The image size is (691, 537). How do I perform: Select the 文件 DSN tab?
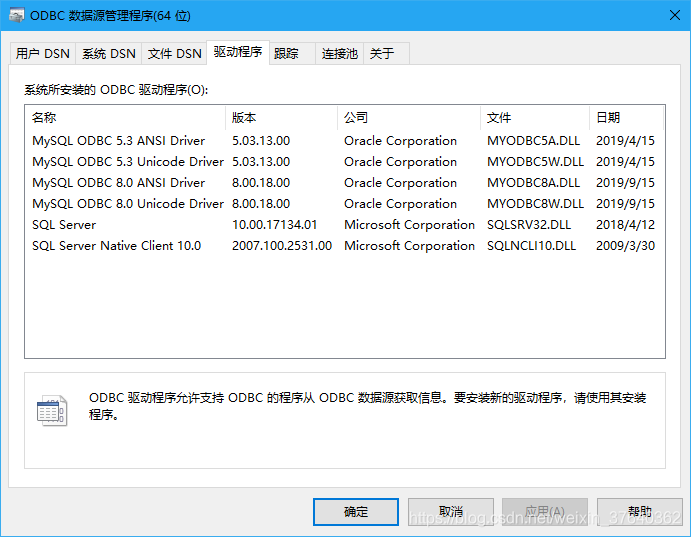click(x=174, y=54)
